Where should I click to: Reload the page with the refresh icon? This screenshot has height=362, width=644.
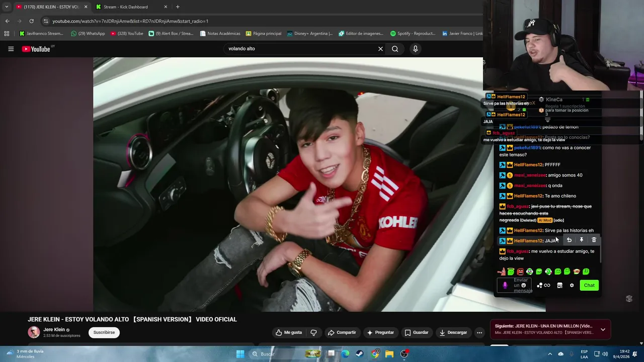[x=31, y=21]
